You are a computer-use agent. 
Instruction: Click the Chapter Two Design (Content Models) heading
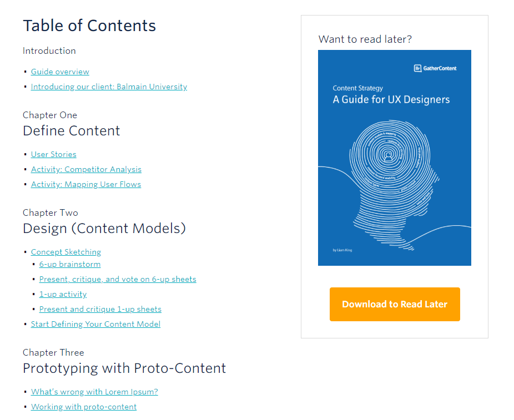point(104,228)
